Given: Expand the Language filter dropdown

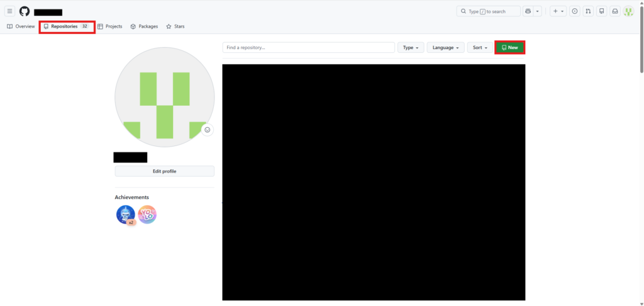Looking at the screenshot, I should (x=446, y=47).
